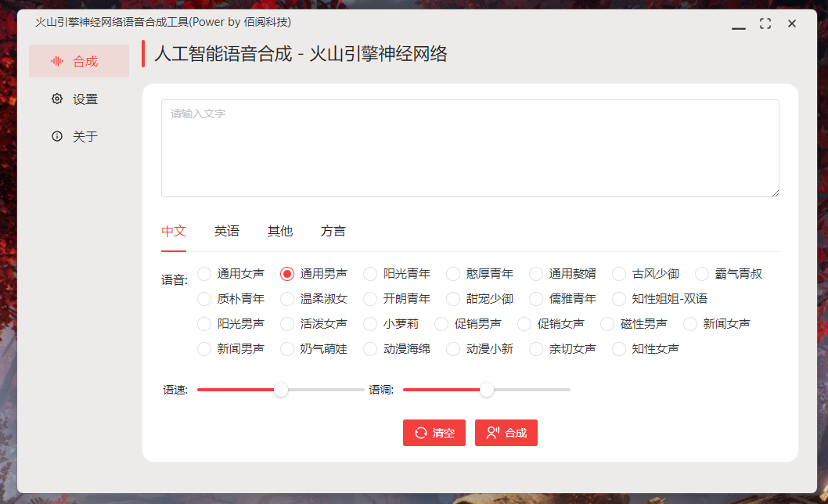Open 设置 using the gear icon

click(55, 99)
